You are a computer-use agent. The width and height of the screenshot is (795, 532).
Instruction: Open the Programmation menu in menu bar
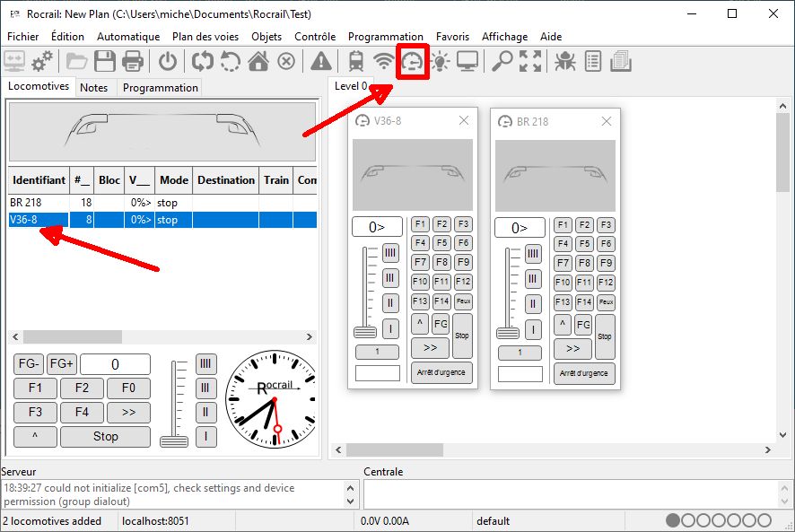click(x=385, y=37)
